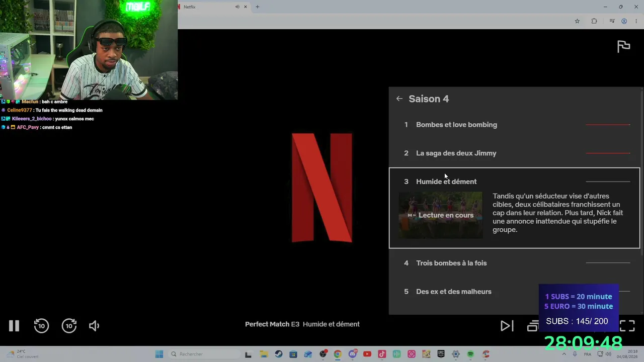
Task: Switch to Chrome in the taskbar
Action: [x=338, y=354]
